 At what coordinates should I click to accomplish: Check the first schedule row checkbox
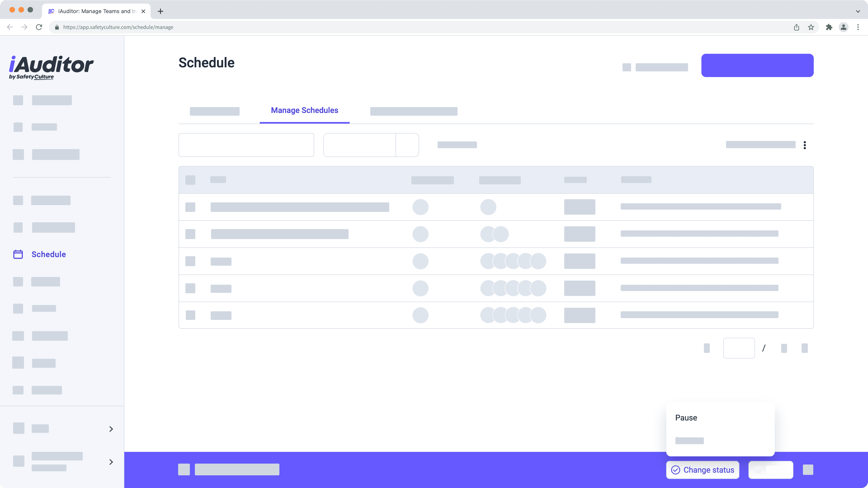(x=190, y=207)
